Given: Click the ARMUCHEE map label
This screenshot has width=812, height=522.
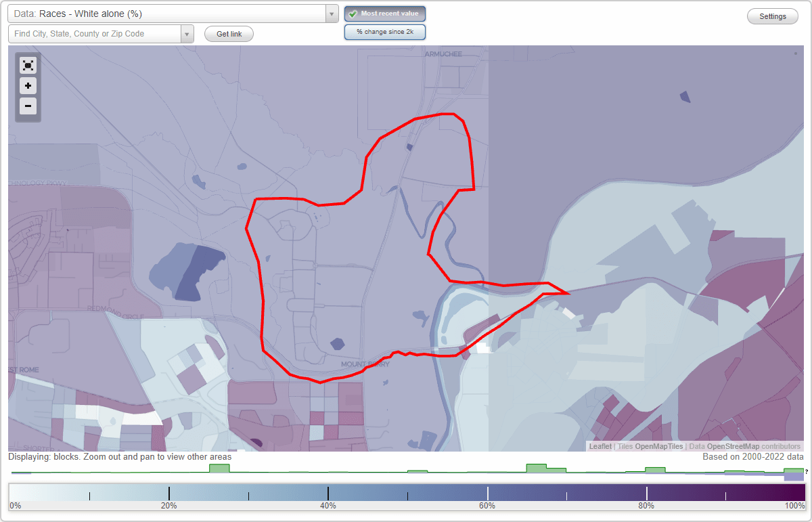Looking at the screenshot, I should [443, 54].
